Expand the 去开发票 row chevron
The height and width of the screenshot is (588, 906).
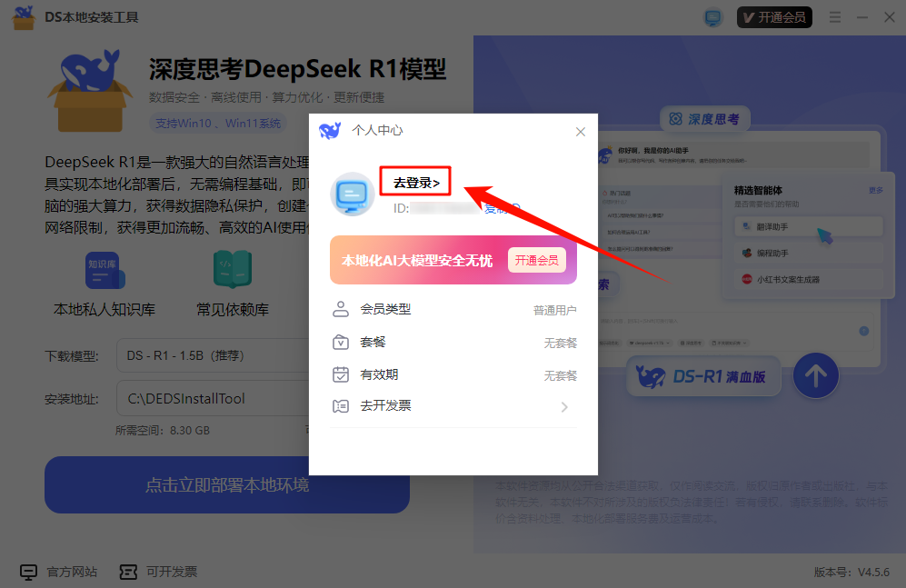565,407
